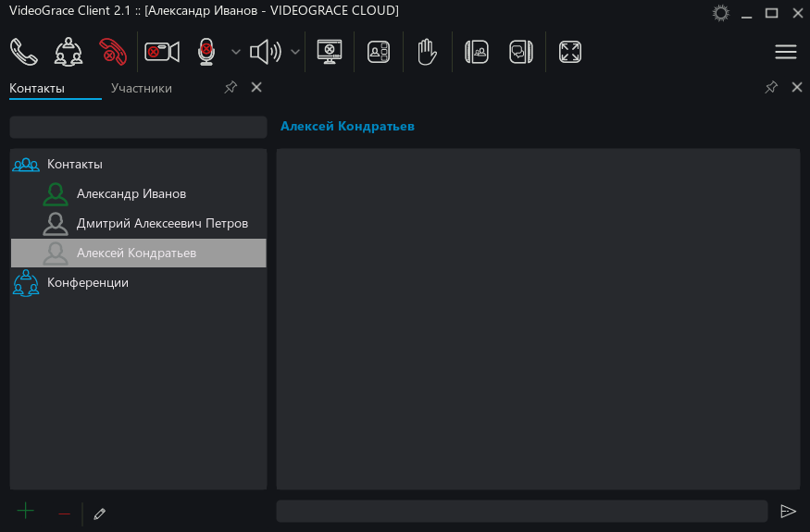This screenshot has height=532, width=810.
Task: Toggle the microphone mute
Action: tap(206, 52)
